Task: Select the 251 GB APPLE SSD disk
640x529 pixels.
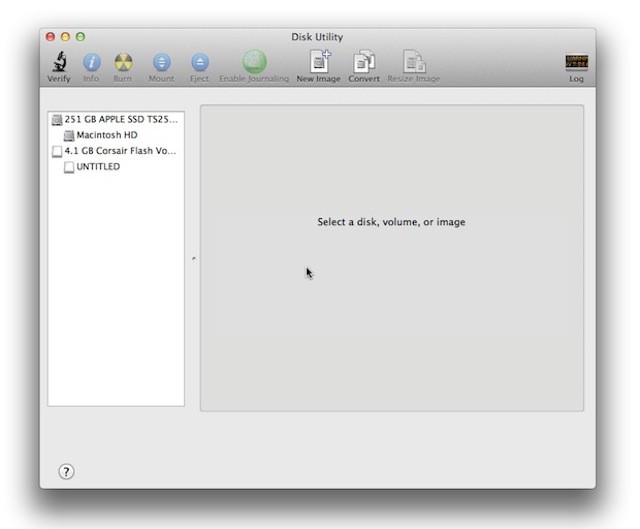Action: (x=119, y=119)
